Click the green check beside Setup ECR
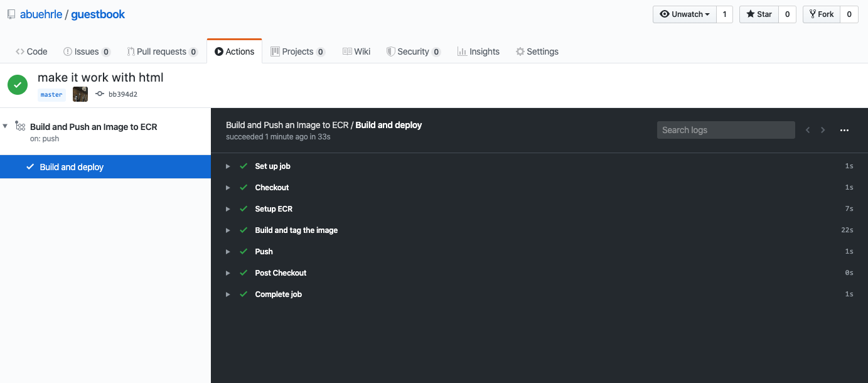 [x=244, y=209]
